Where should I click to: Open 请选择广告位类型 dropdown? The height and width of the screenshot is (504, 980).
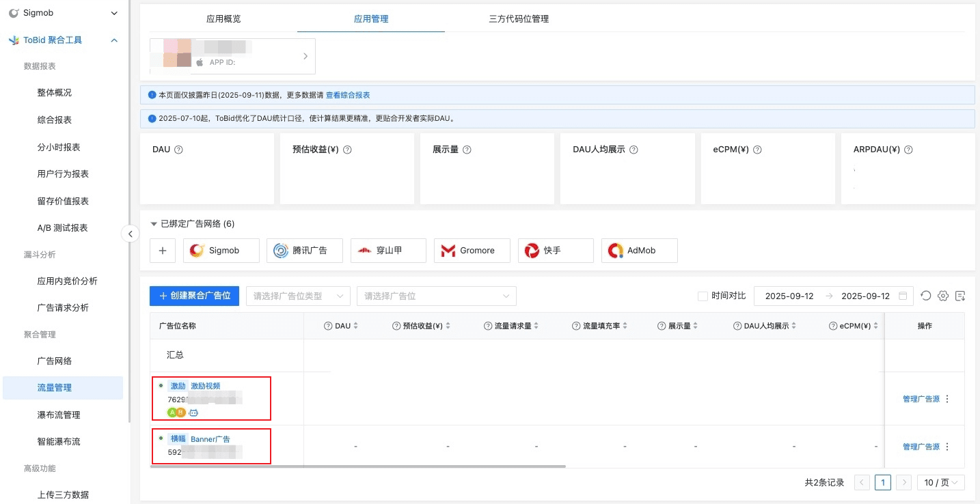(x=298, y=296)
